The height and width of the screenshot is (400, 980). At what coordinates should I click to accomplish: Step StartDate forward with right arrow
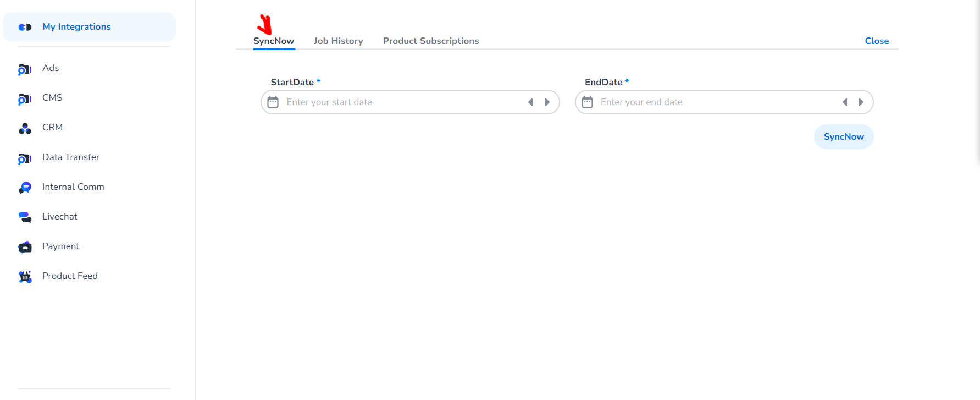pos(547,102)
